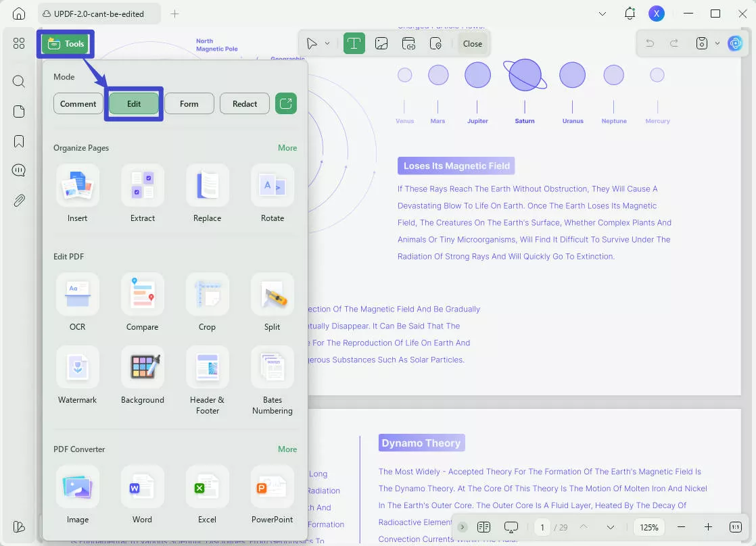Open the Split tool
Image resolution: width=756 pixels, height=546 pixels.
point(273,302)
